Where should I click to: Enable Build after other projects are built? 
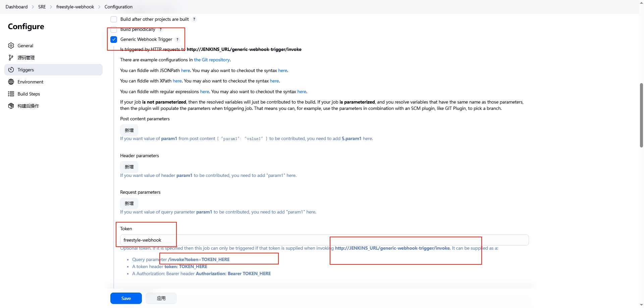(x=114, y=19)
